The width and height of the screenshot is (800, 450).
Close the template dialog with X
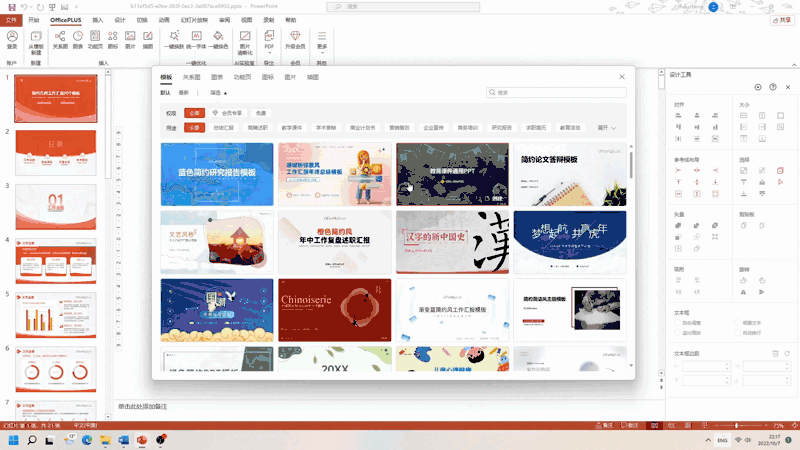(622, 77)
